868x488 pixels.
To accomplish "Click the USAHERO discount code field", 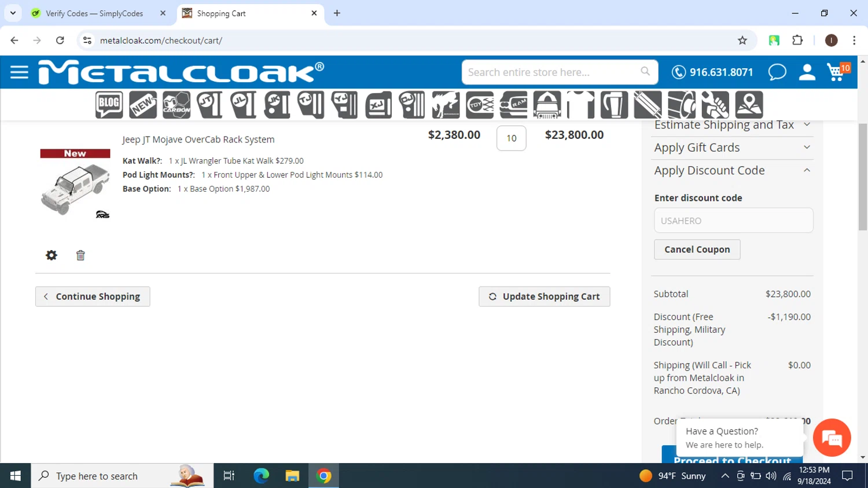I will (734, 221).
